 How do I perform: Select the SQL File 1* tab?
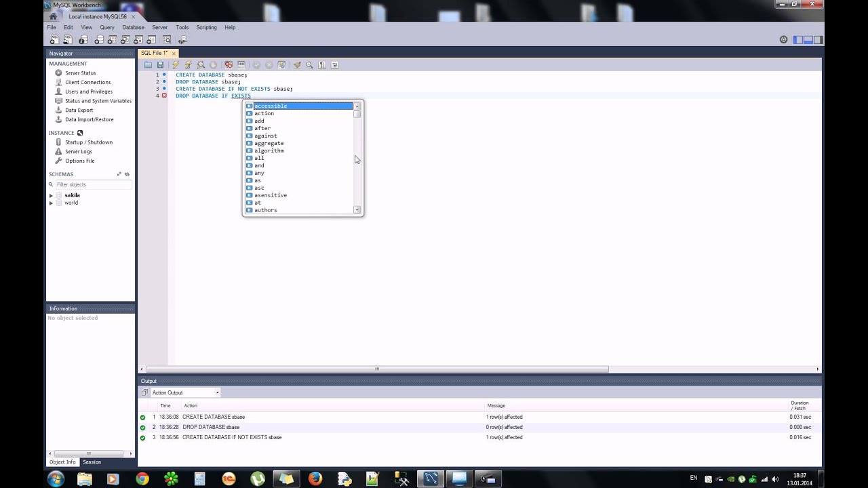pyautogui.click(x=154, y=53)
